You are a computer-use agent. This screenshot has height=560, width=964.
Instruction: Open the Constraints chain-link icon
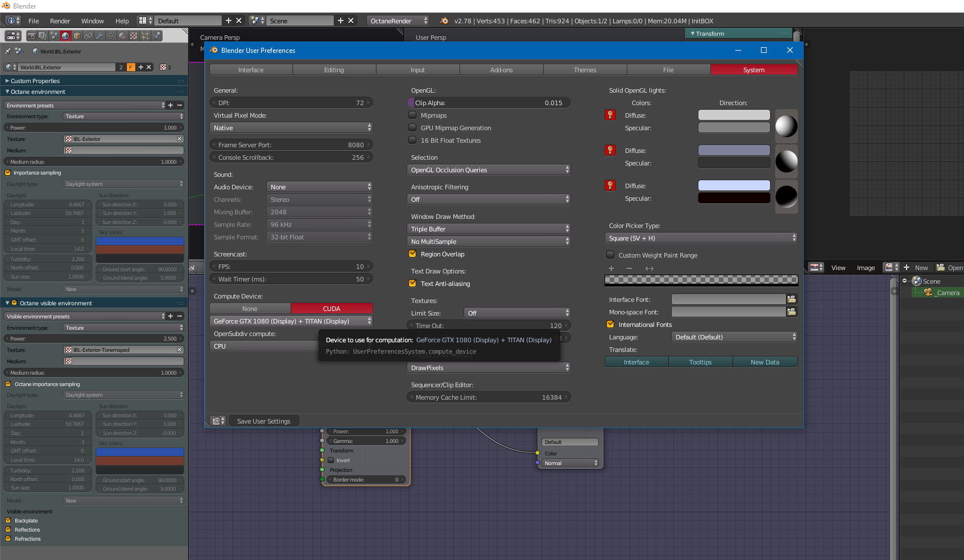click(x=88, y=36)
